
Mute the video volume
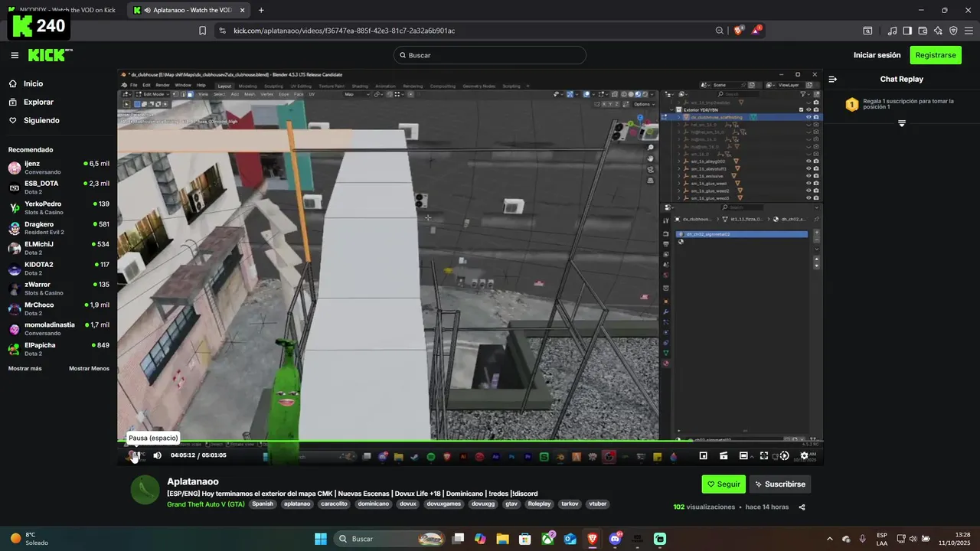(157, 455)
